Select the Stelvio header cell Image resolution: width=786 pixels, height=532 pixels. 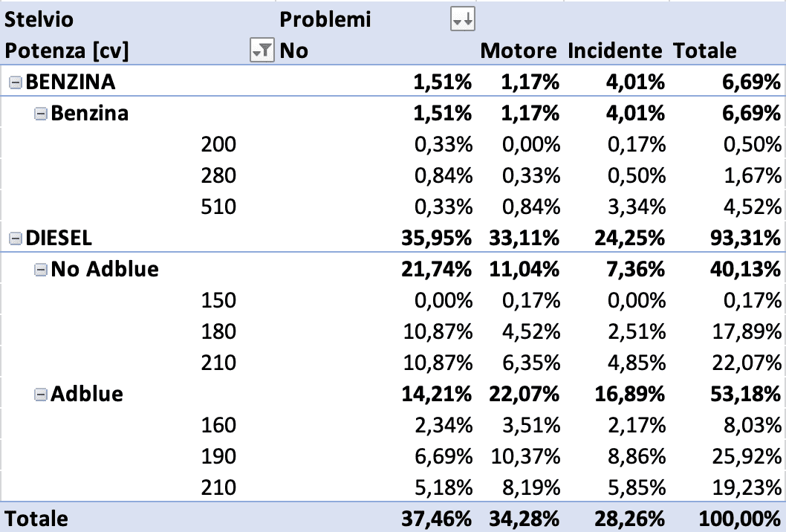(39, 19)
